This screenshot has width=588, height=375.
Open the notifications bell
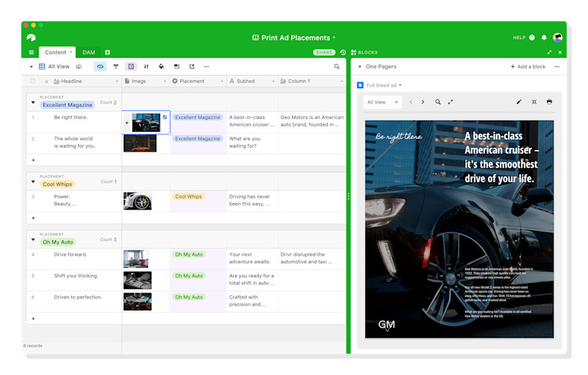point(544,37)
